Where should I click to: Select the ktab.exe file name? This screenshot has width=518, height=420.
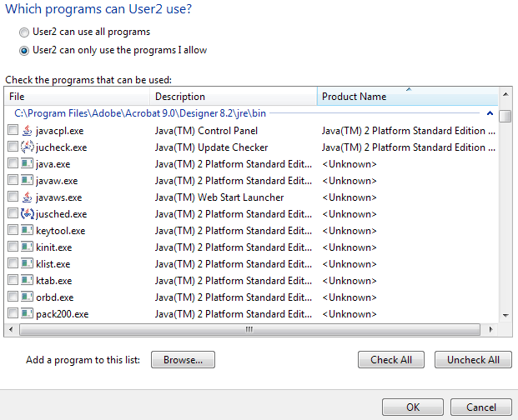pyautogui.click(x=54, y=281)
